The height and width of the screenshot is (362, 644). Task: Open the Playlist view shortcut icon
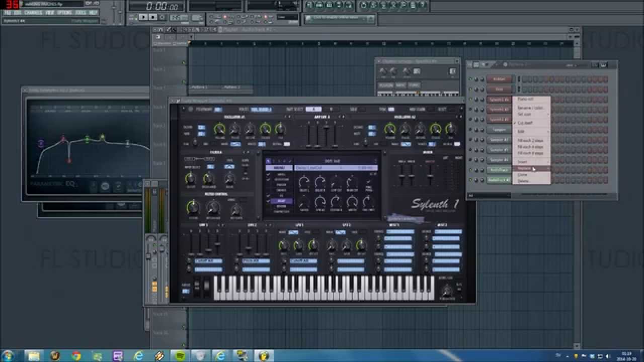(310, 5)
